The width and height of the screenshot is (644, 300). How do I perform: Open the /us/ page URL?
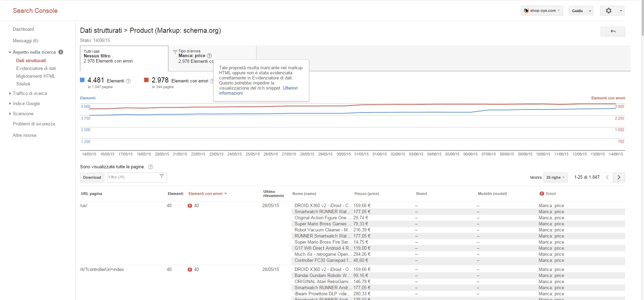tap(84, 206)
